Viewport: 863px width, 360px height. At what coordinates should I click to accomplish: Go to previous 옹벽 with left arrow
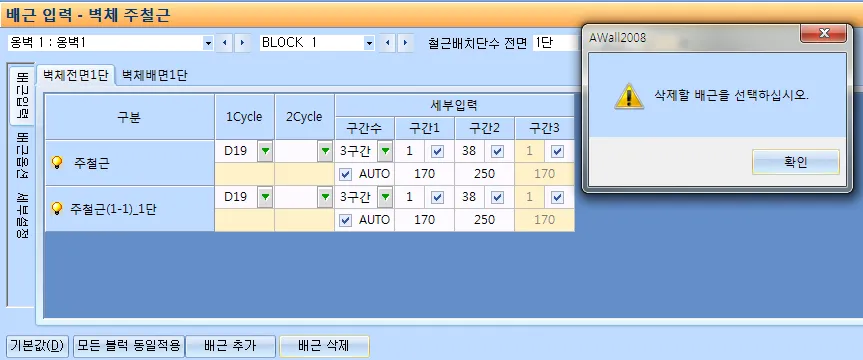coord(224,43)
